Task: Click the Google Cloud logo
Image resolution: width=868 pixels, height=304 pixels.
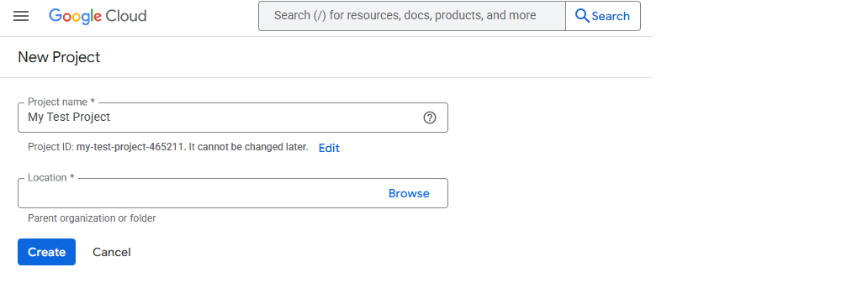Action: click(98, 16)
